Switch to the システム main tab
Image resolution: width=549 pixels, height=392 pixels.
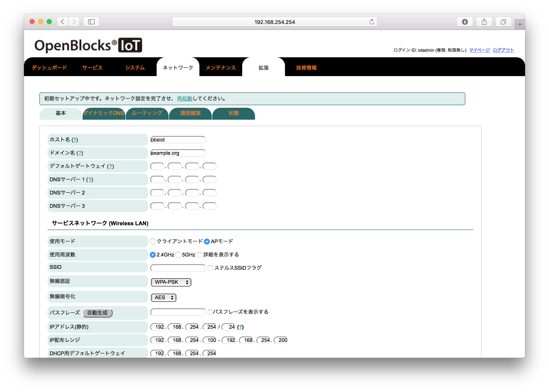pyautogui.click(x=135, y=68)
